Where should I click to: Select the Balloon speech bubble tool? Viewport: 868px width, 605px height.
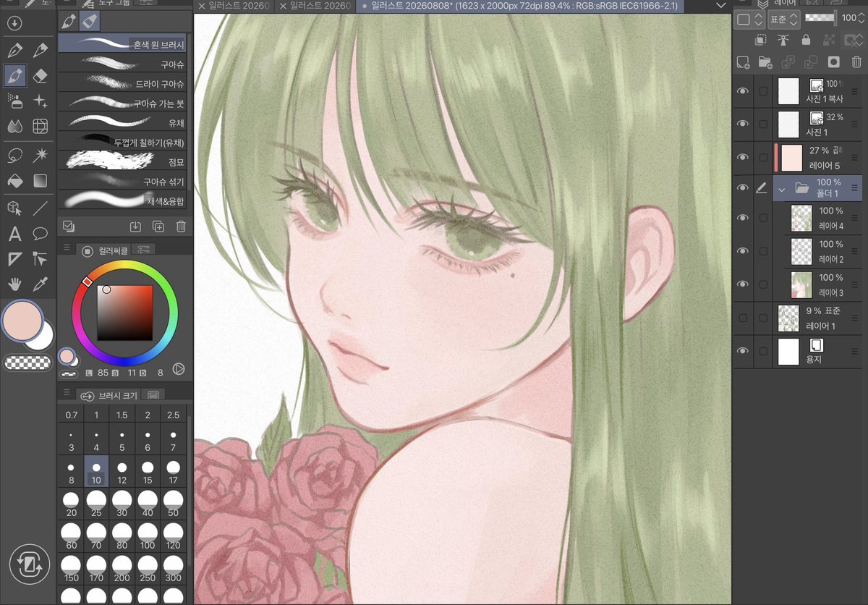point(41,234)
